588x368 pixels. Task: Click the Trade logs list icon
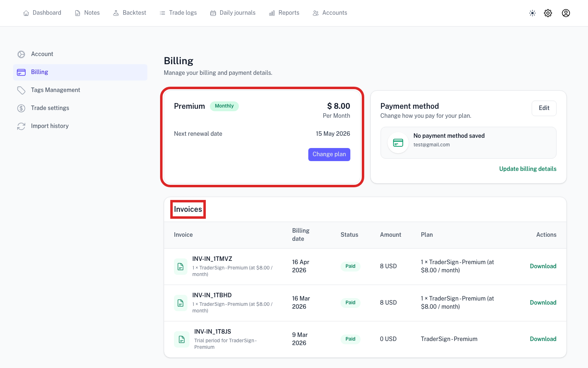pos(162,13)
